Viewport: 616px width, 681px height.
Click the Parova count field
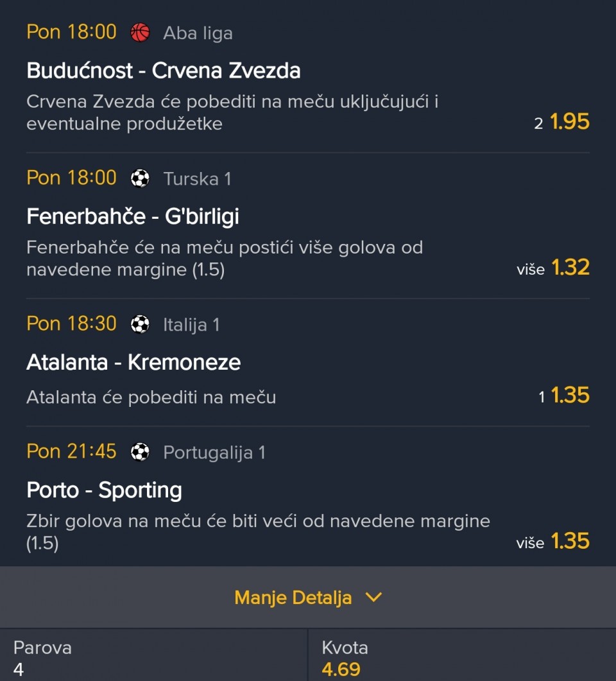[42, 658]
